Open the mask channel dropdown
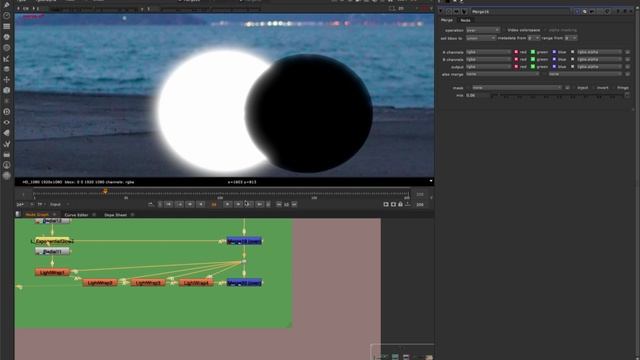Image resolution: width=640 pixels, height=360 pixels. [x=517, y=88]
